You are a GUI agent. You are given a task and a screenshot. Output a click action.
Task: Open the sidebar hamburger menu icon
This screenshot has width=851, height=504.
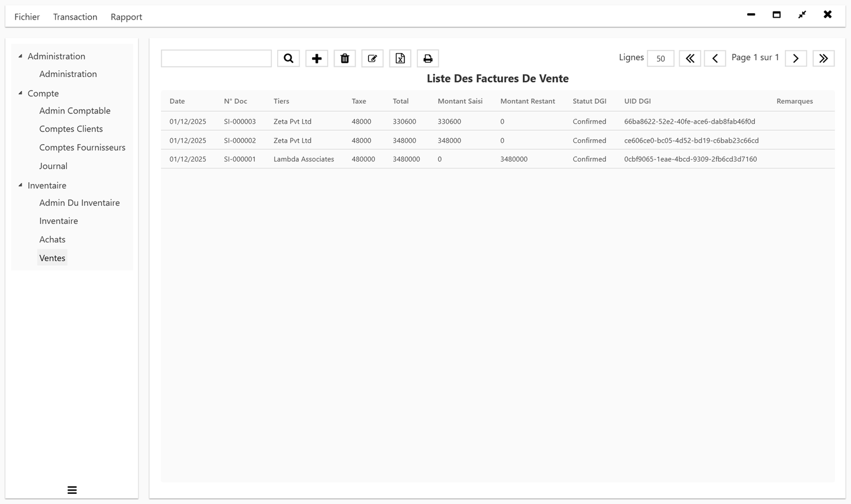pyautogui.click(x=72, y=490)
